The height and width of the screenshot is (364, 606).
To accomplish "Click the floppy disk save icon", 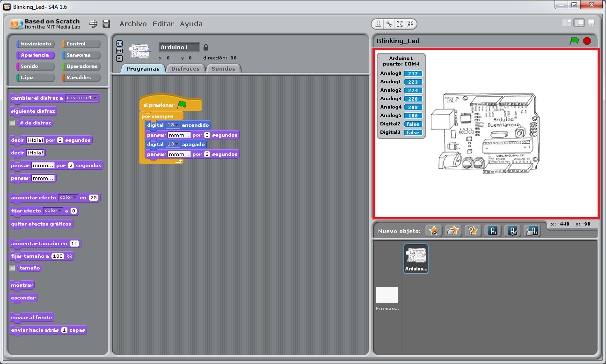I will [x=106, y=24].
